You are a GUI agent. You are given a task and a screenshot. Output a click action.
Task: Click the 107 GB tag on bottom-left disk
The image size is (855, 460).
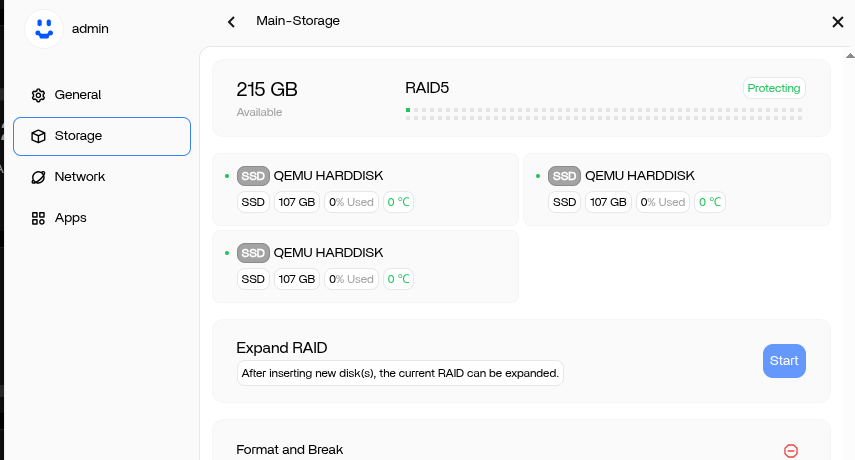[297, 279]
